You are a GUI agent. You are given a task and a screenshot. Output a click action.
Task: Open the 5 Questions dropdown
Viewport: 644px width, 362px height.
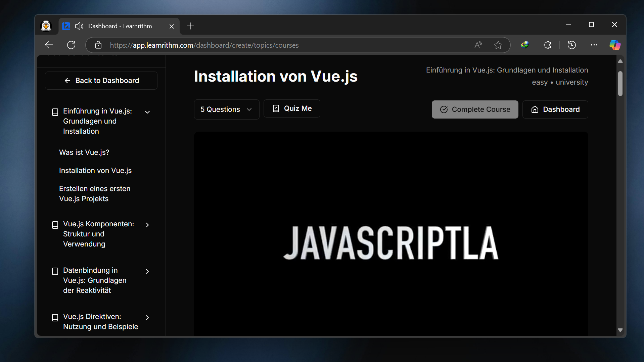pos(226,109)
